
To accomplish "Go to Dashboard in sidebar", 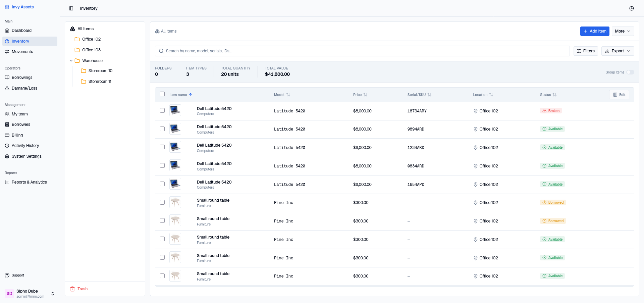I will click(x=30, y=31).
